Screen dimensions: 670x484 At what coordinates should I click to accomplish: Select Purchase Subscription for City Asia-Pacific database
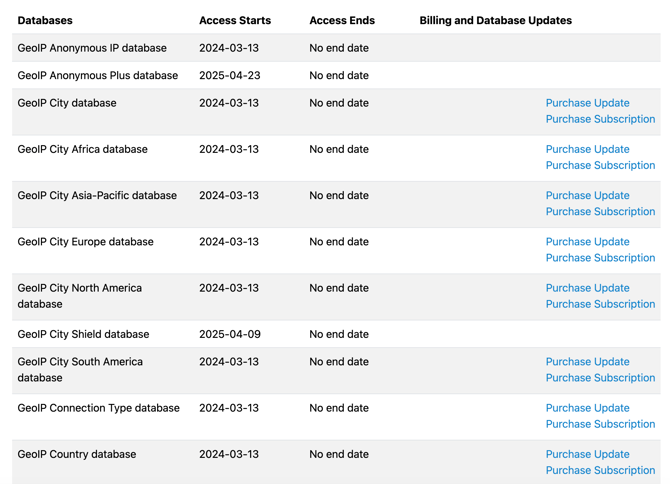click(x=600, y=211)
